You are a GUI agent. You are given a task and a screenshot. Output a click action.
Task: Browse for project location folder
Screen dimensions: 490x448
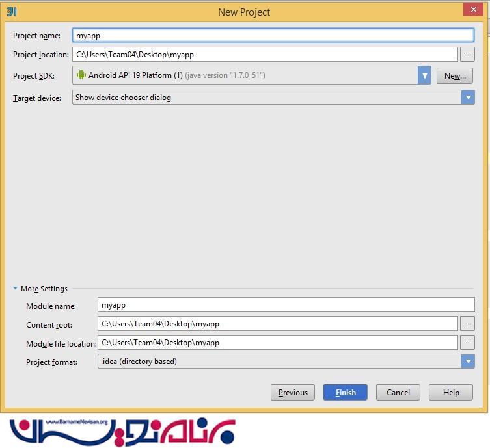pos(467,55)
